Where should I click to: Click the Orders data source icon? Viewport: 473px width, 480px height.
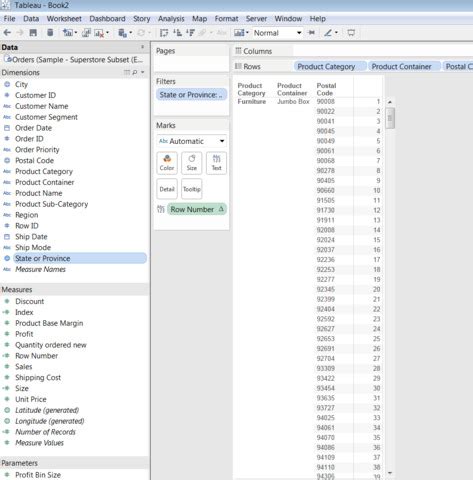point(7,59)
